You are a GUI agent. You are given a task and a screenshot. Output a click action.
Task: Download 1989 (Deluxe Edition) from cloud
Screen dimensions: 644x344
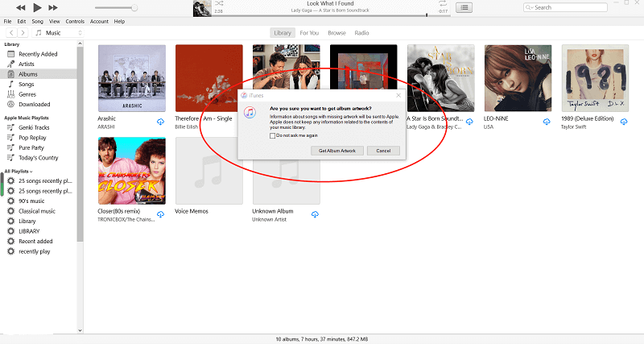point(624,122)
